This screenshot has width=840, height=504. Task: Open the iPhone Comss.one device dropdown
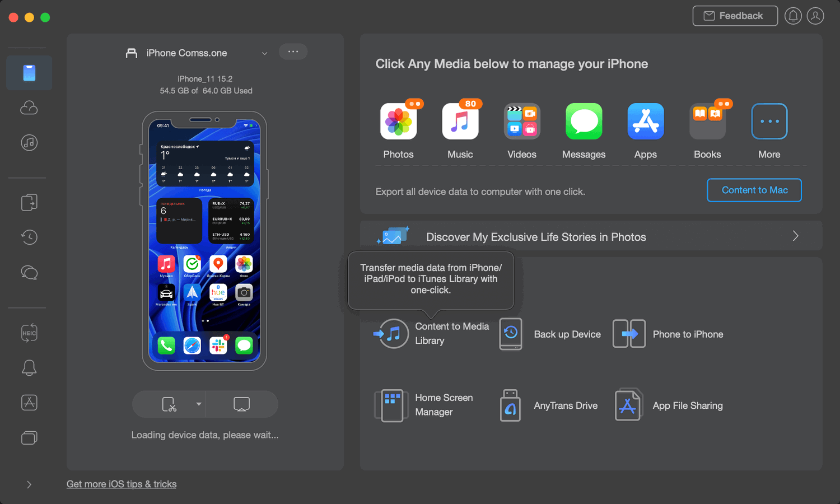[x=197, y=53]
